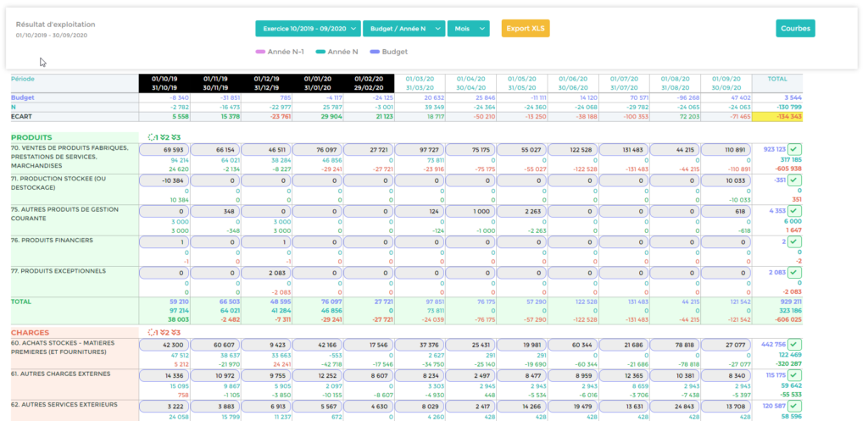Click Budget total value 3 544

[x=792, y=97]
